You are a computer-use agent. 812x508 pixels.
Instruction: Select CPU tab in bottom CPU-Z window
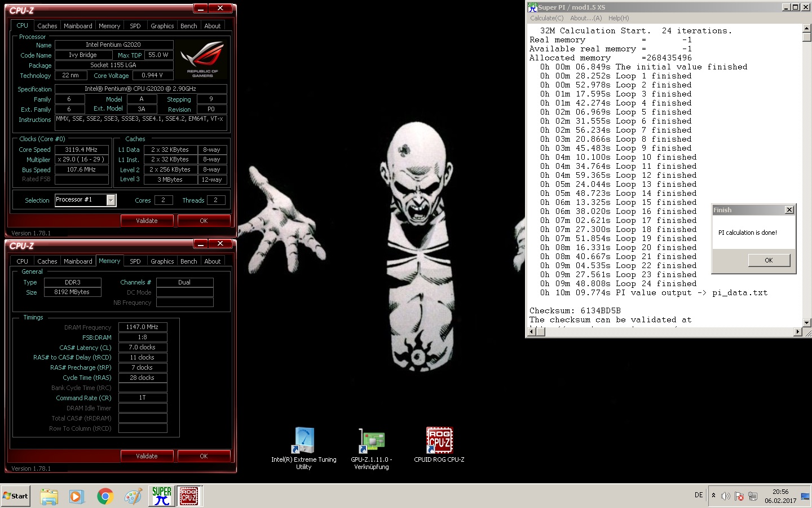click(x=23, y=261)
